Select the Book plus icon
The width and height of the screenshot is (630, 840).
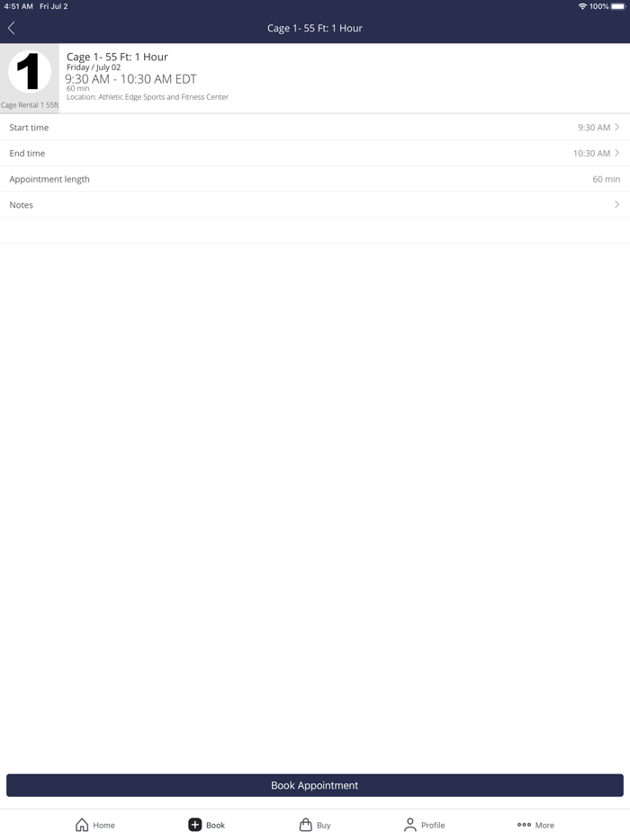(194, 825)
